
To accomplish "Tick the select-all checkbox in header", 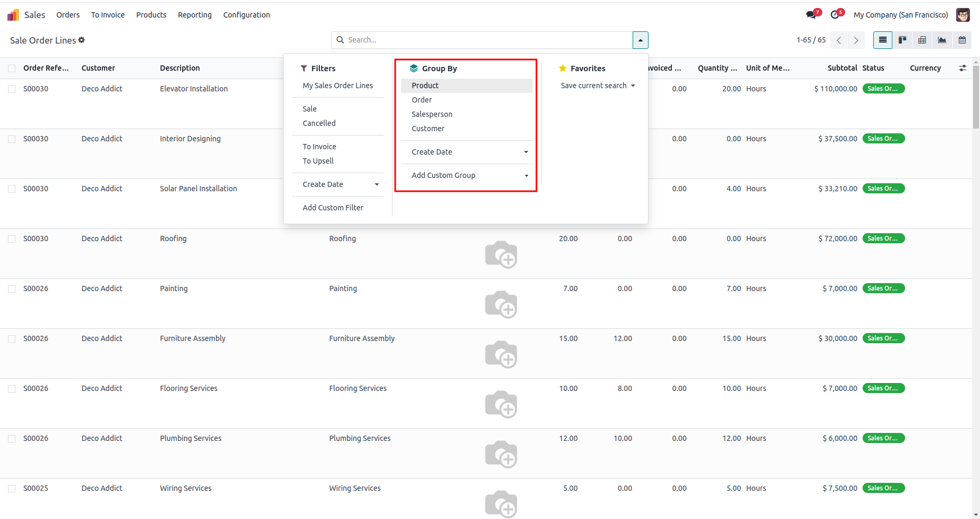I will point(12,68).
